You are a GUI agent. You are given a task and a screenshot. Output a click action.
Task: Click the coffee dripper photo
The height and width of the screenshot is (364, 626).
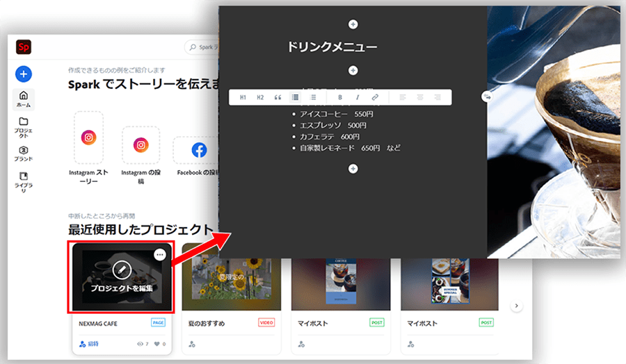point(554,131)
